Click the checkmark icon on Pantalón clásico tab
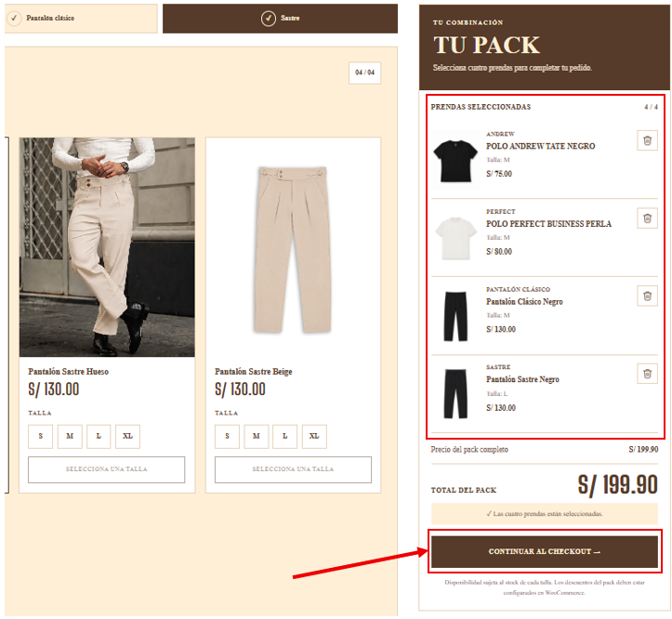Image resolution: width=672 pixels, height=619 pixels. click(14, 18)
